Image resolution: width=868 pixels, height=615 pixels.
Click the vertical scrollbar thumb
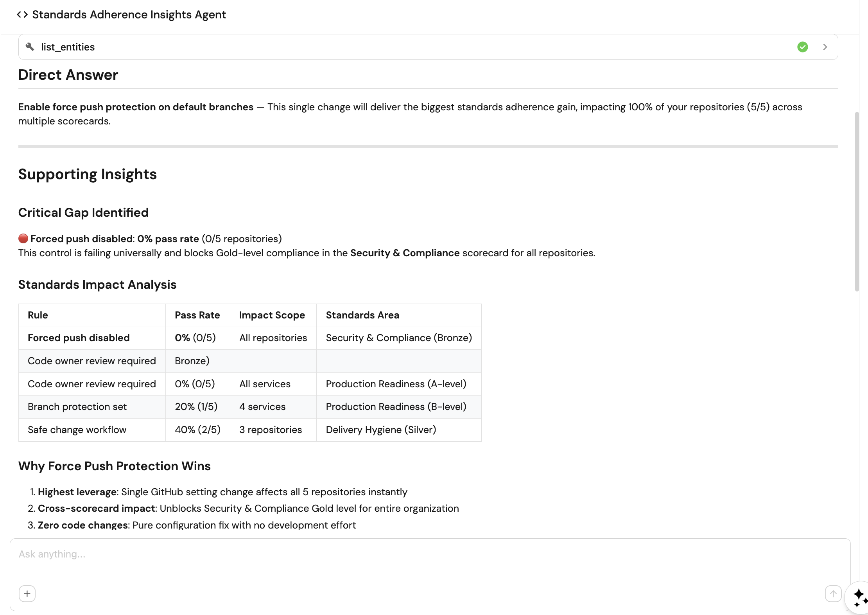pos(857,201)
